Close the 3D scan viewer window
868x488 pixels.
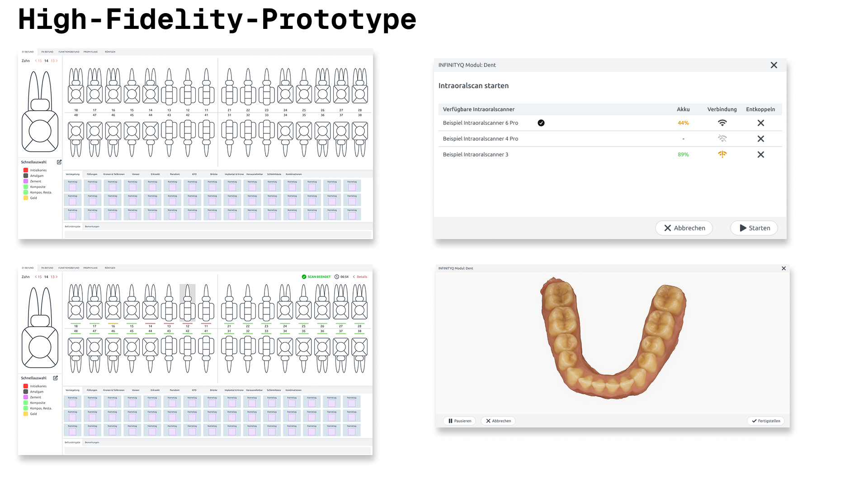[x=784, y=268]
